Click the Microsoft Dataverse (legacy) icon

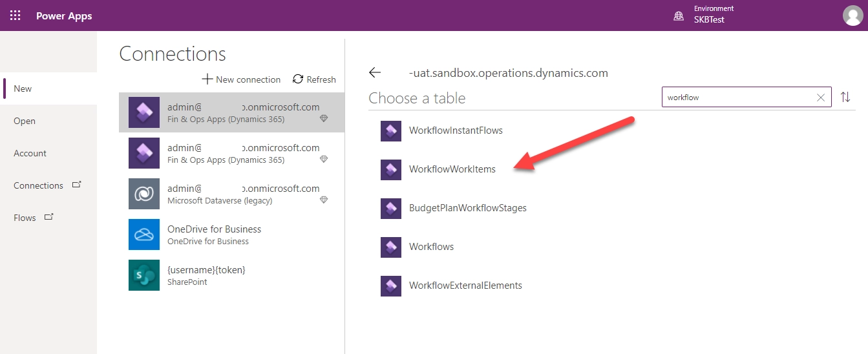tap(143, 194)
